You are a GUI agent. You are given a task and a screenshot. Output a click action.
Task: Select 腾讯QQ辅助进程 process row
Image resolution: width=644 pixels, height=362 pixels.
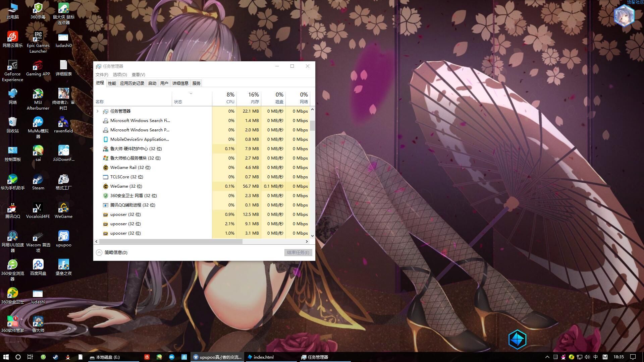click(x=202, y=205)
